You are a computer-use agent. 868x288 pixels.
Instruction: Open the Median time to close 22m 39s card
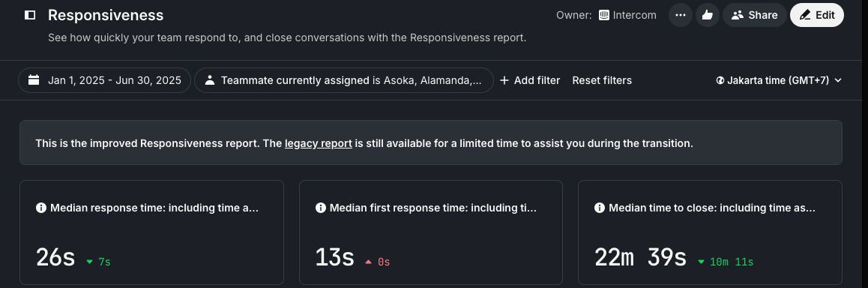710,232
